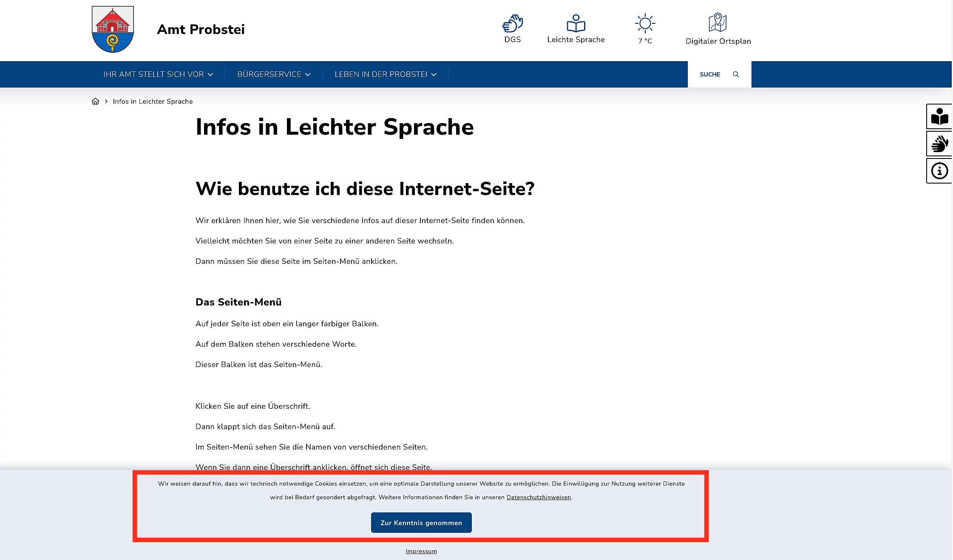Open the Digitaler Ortsplan map icon

click(718, 23)
